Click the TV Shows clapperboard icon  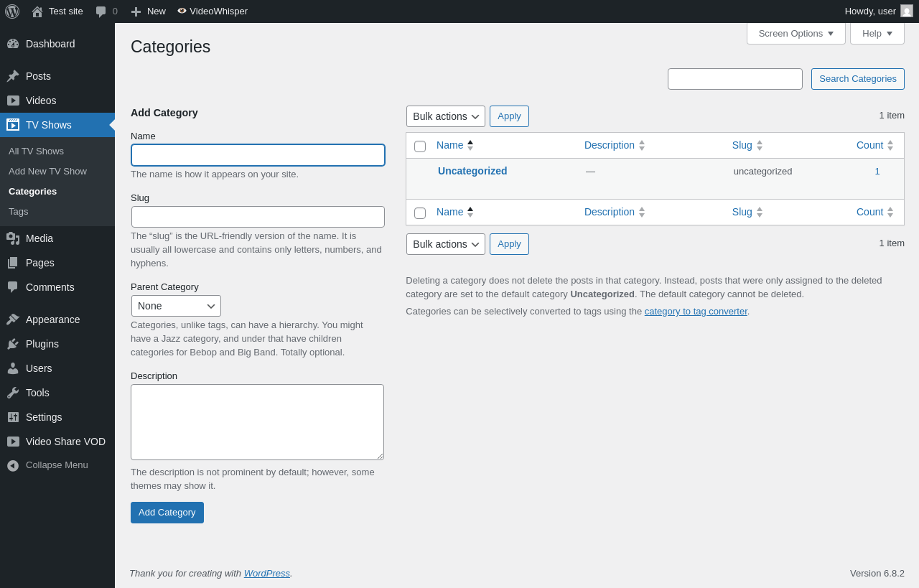(x=13, y=125)
